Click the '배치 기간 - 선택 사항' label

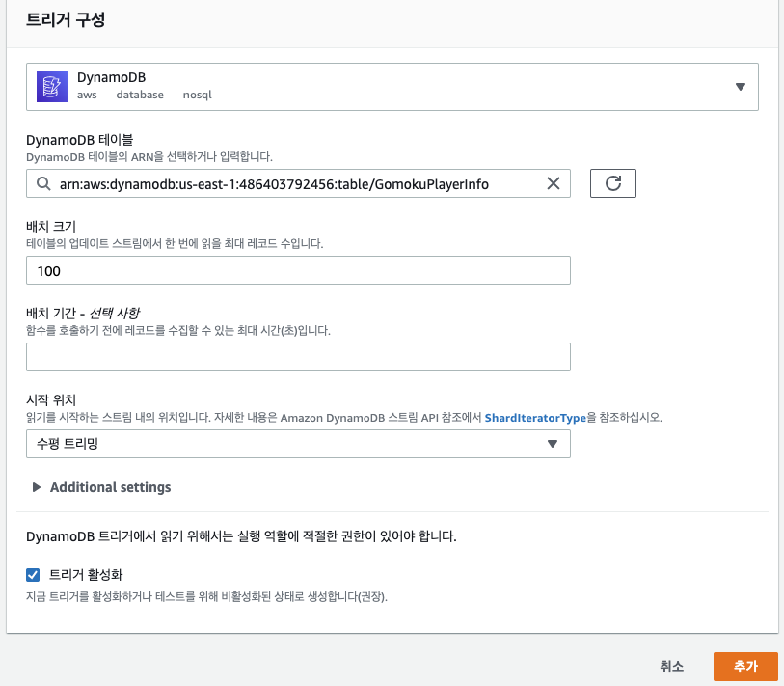(83, 313)
